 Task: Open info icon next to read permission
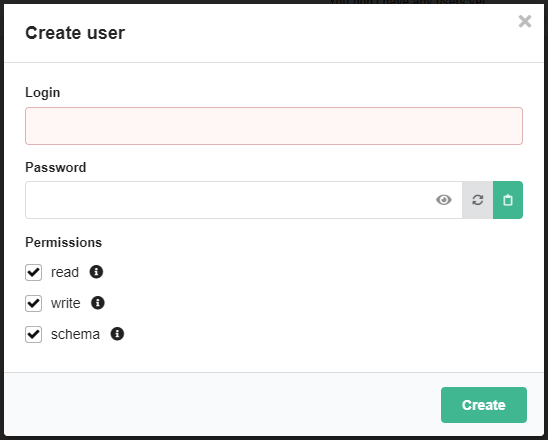pos(96,272)
